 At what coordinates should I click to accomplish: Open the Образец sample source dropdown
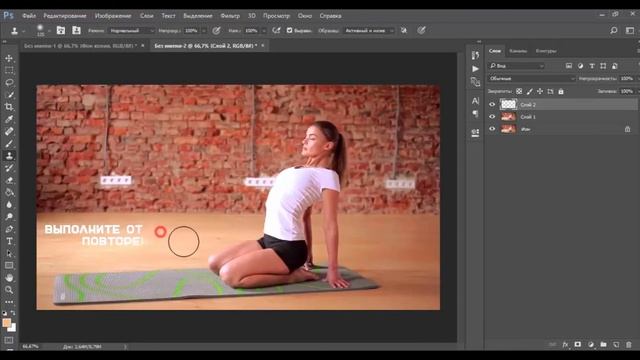(369, 31)
